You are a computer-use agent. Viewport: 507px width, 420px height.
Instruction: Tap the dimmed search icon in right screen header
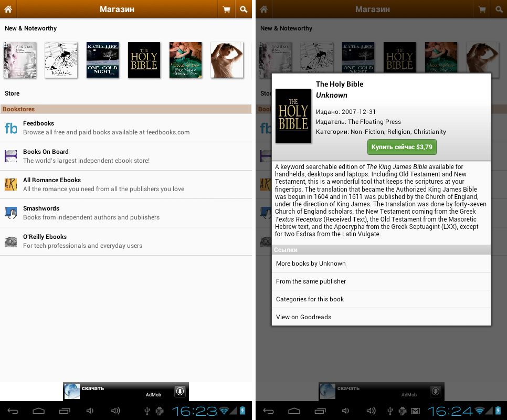pos(499,9)
